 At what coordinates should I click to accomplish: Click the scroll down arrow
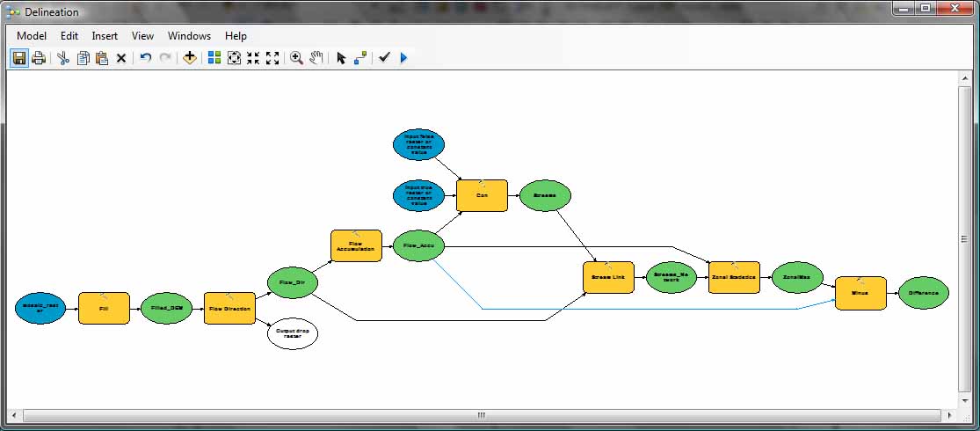pos(965,400)
